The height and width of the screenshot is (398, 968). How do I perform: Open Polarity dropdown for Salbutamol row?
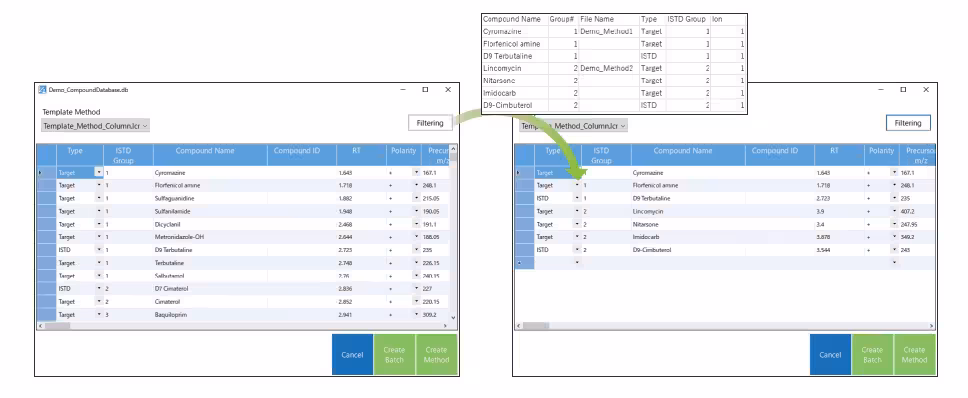[416, 276]
